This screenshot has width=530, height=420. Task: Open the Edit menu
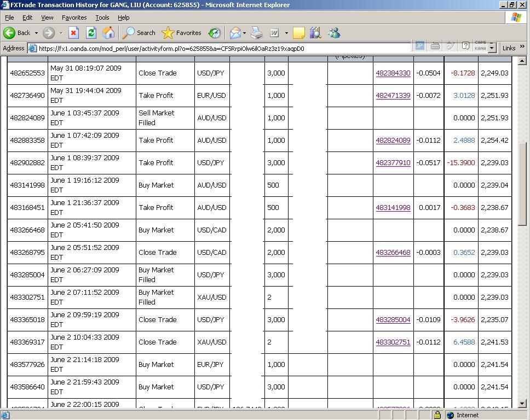(27, 17)
